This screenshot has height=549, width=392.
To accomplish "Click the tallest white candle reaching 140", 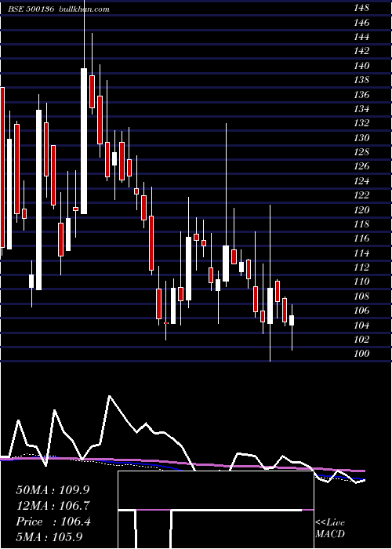I will [84, 141].
